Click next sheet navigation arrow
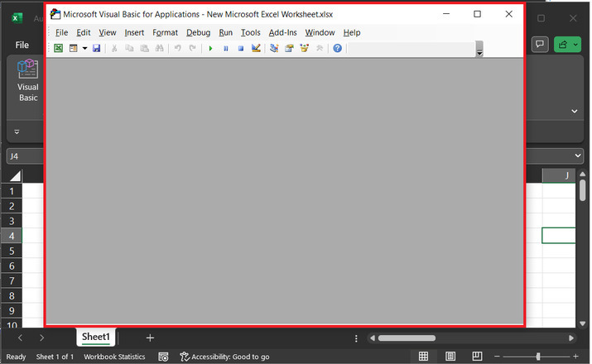The image size is (592, 364). [41, 338]
